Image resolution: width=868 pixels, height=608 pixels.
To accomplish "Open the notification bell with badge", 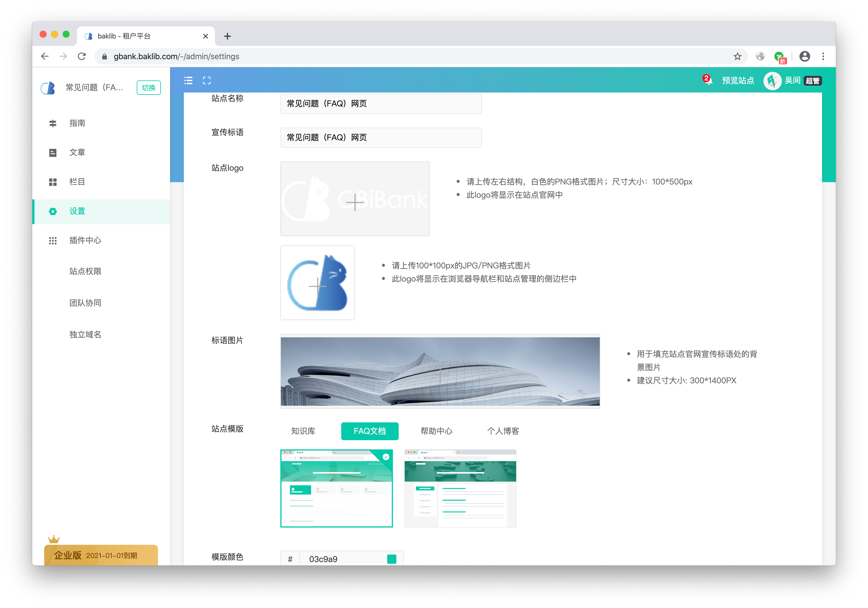I will [x=707, y=80].
